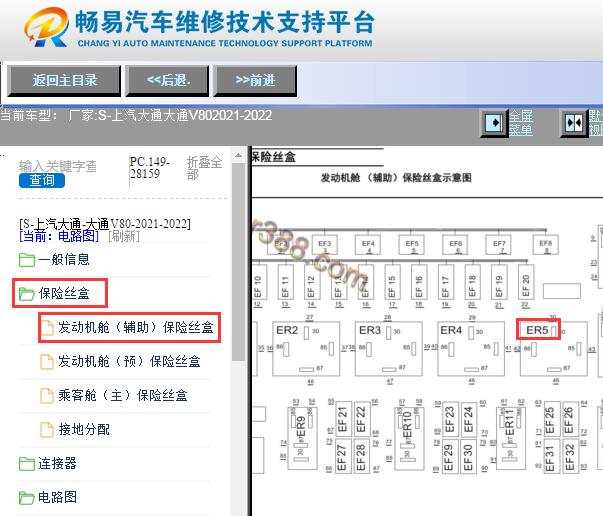Click the full-screen menu arrow icon
The image size is (603, 516).
coord(494,123)
